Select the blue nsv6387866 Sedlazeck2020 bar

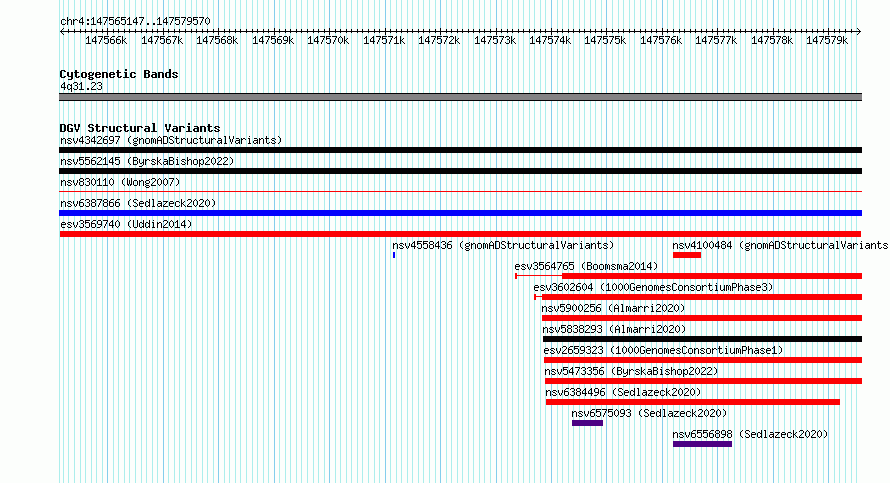[460, 213]
